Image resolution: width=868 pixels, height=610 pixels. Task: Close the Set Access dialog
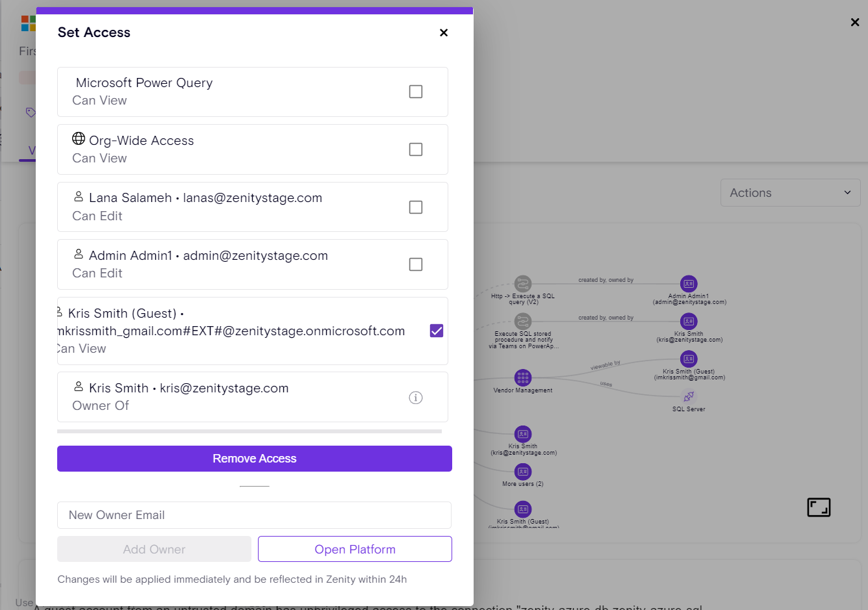point(444,32)
